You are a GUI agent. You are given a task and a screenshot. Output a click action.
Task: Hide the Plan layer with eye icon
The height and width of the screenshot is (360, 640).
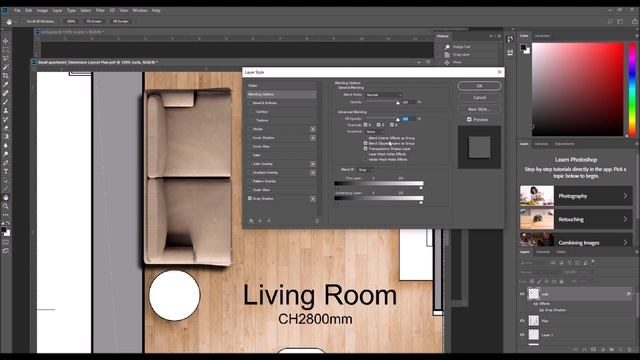(522, 321)
